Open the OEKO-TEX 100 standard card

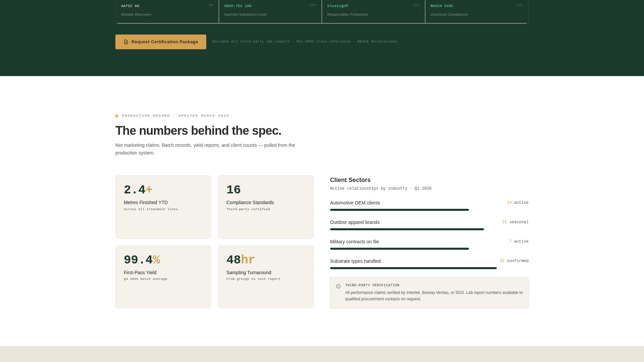pos(270,11)
